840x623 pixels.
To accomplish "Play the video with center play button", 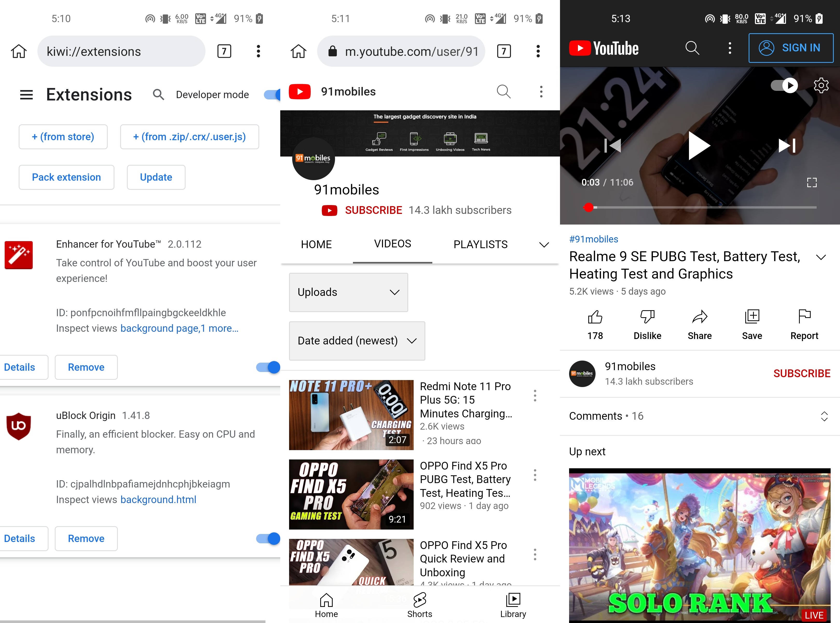I will tap(699, 145).
